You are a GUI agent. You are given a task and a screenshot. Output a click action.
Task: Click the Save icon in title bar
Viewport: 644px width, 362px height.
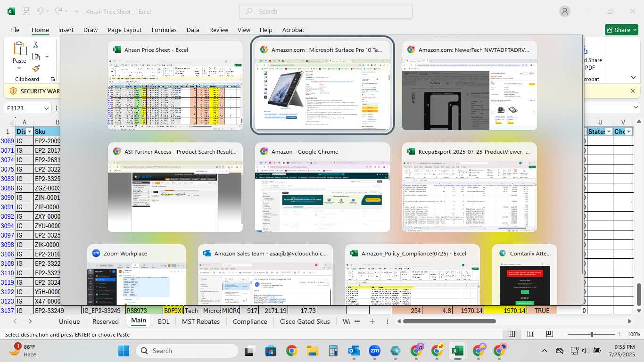pos(26,11)
